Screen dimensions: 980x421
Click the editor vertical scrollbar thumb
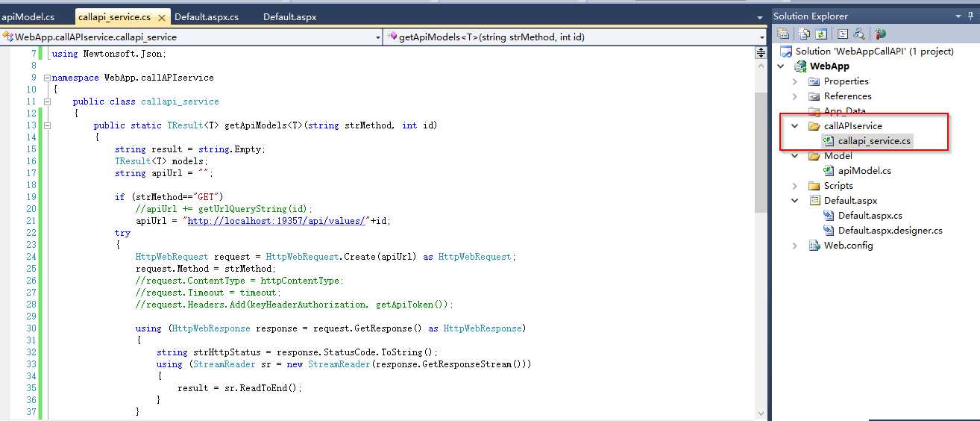pyautogui.click(x=761, y=152)
